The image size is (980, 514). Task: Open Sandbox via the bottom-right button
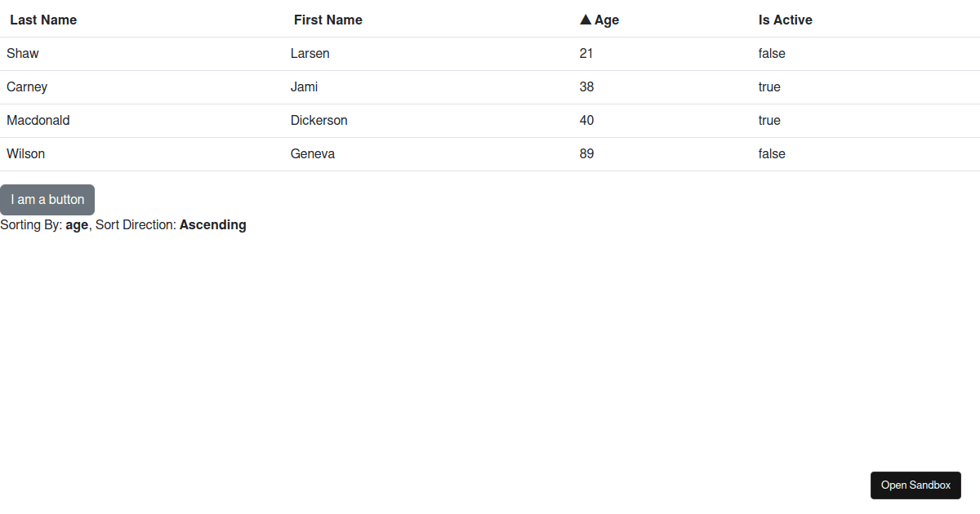(x=915, y=485)
